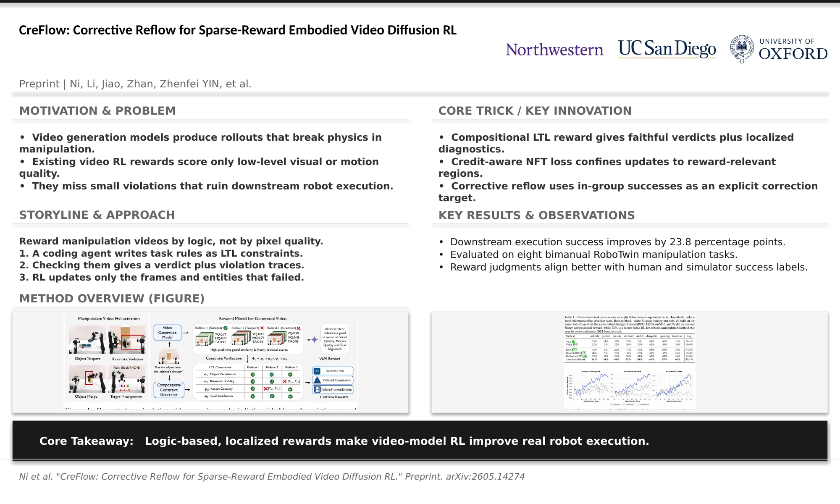Viewport: 840px width, 504px height.
Task: Click the Kinematic Violation example image
Action: click(127, 340)
